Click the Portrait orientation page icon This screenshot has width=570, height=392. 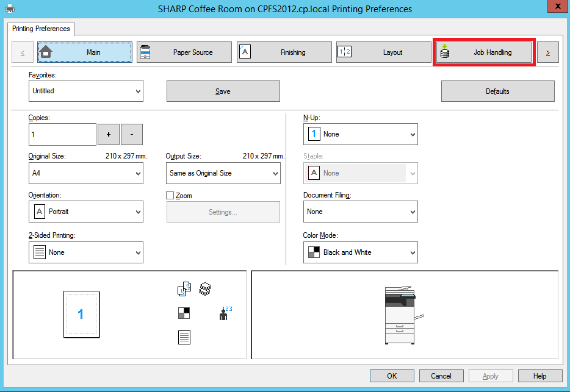click(x=39, y=212)
